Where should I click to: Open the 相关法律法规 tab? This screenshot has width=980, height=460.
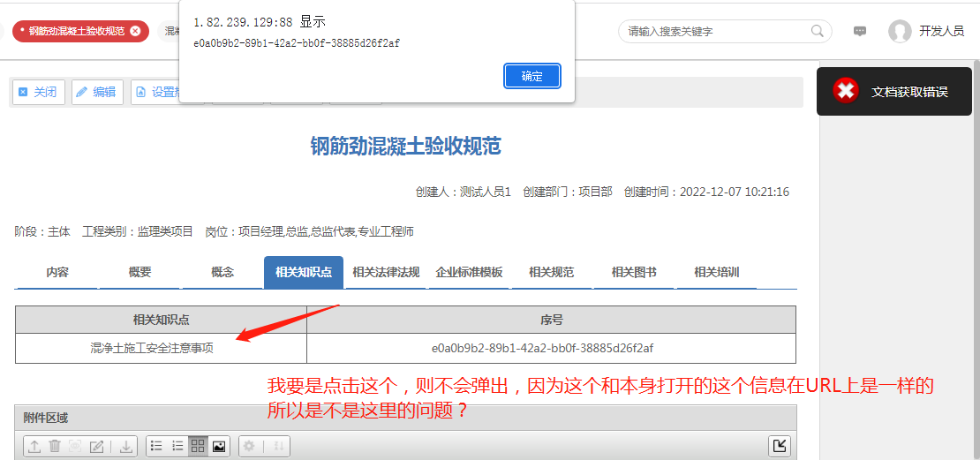tap(386, 273)
